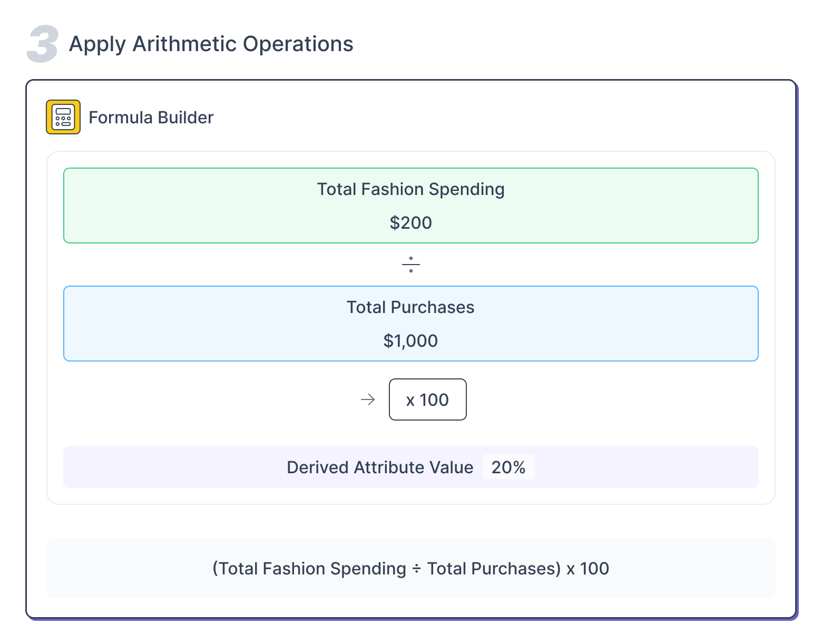The height and width of the screenshot is (644, 822).
Task: Click "x 100" at the end of bottom formula
Action: pyautogui.click(x=588, y=569)
